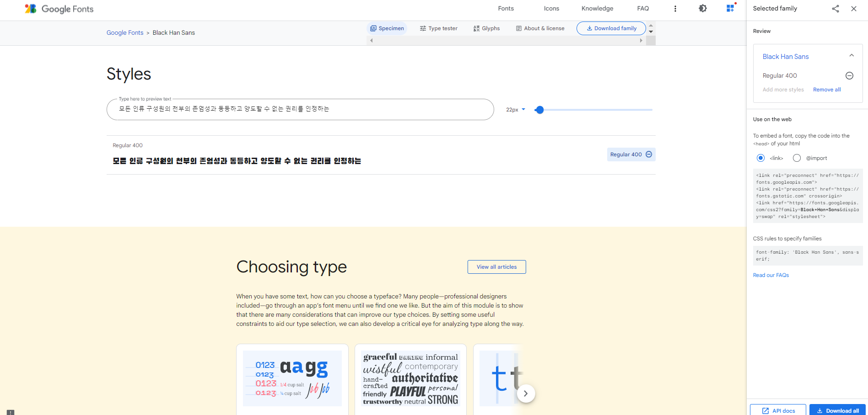
Task: Open the API docs button
Action: [778, 410]
